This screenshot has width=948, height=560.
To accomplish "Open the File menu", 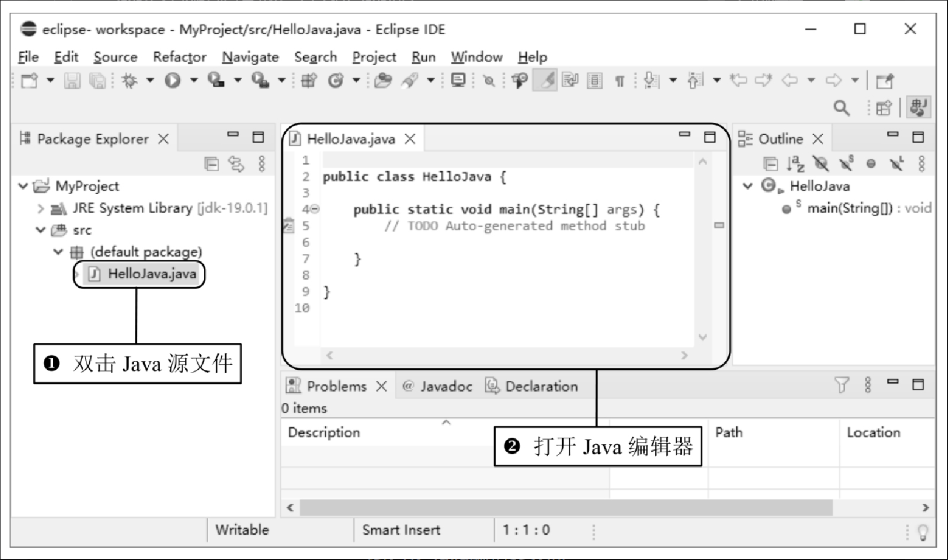I will coord(28,57).
